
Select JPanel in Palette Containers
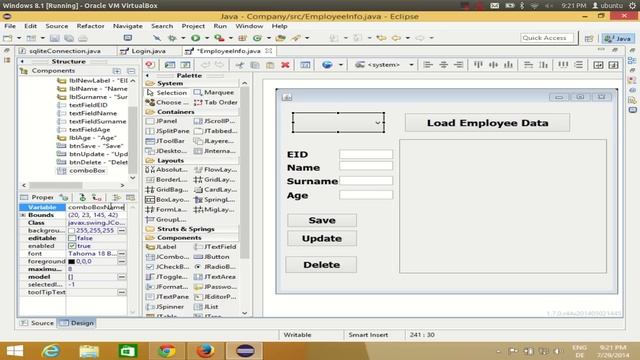(x=162, y=121)
